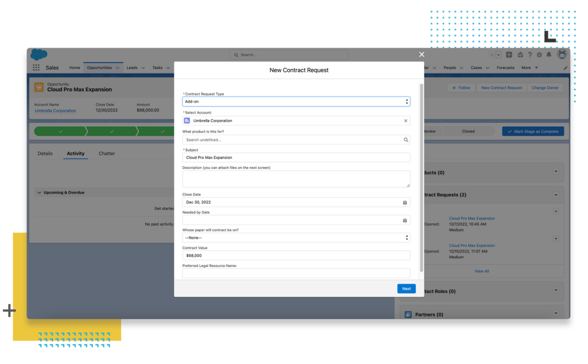Switch to the Chatter tab

click(106, 153)
